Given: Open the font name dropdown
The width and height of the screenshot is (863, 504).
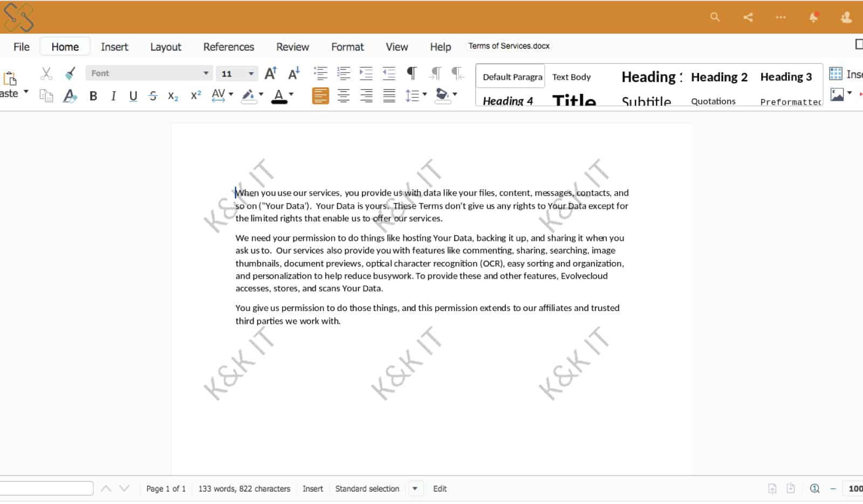Looking at the screenshot, I should [x=206, y=72].
